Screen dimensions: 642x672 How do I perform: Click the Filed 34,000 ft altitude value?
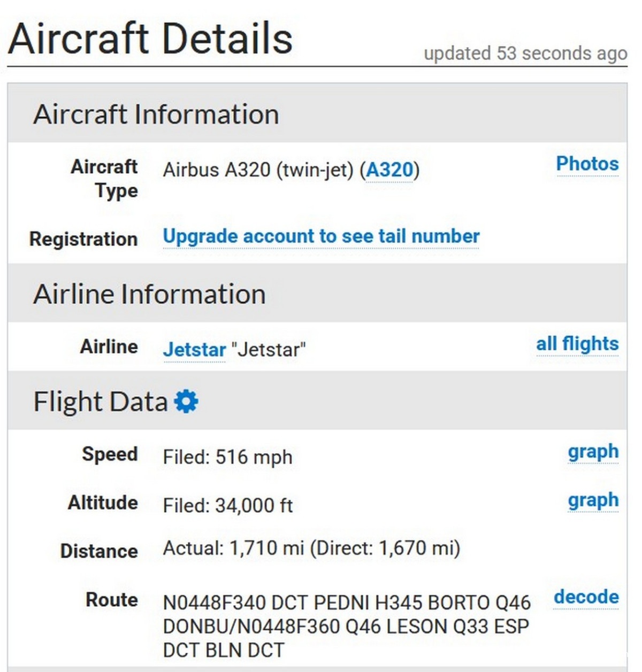[x=227, y=505]
